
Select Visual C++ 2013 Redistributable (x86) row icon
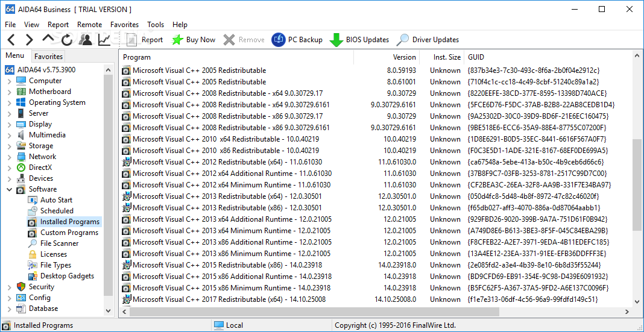click(x=127, y=208)
